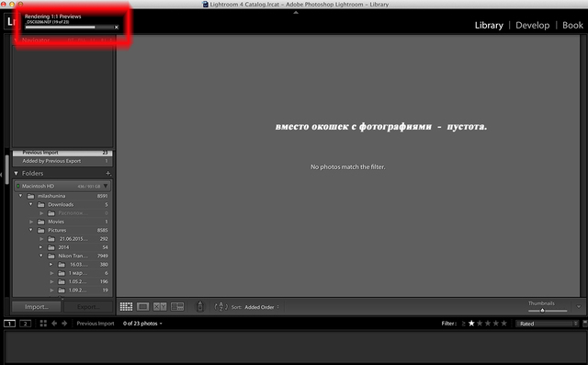
Task: Click the rendering previews progress bar
Action: pos(70,27)
